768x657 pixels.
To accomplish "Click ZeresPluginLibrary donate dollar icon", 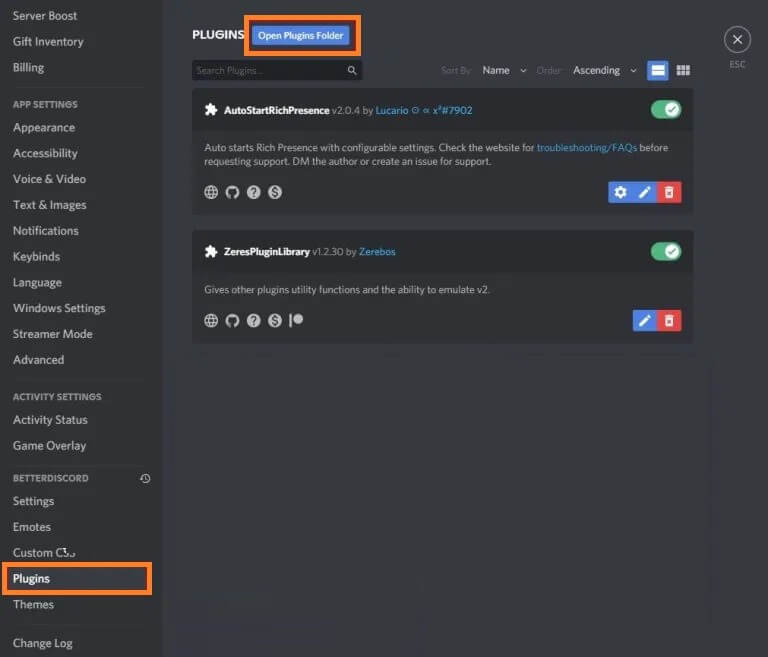I will pos(275,320).
